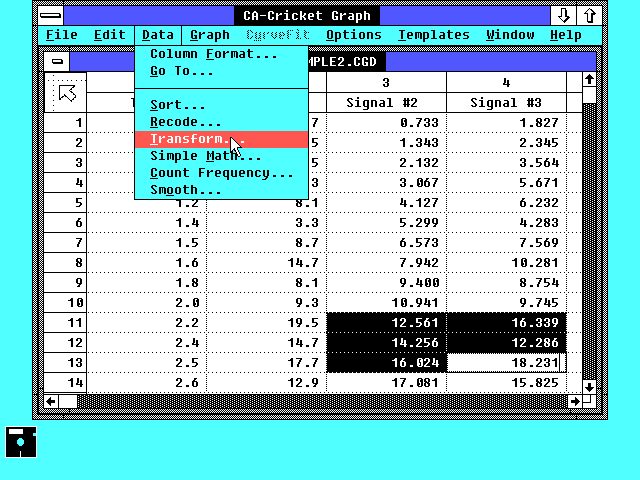
Task: Click the arrow pointer select-all box
Action: 66,93
